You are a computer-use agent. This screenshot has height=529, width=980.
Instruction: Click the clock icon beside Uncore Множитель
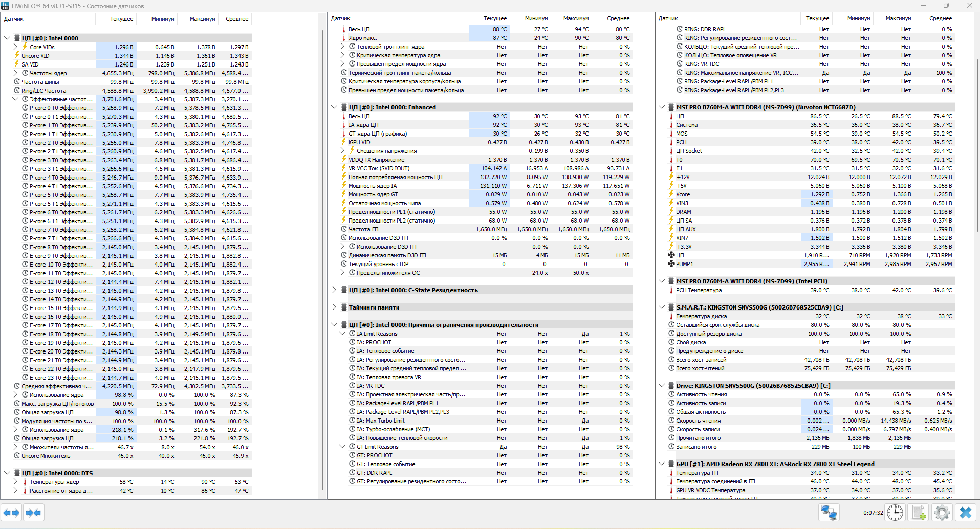(x=17, y=456)
